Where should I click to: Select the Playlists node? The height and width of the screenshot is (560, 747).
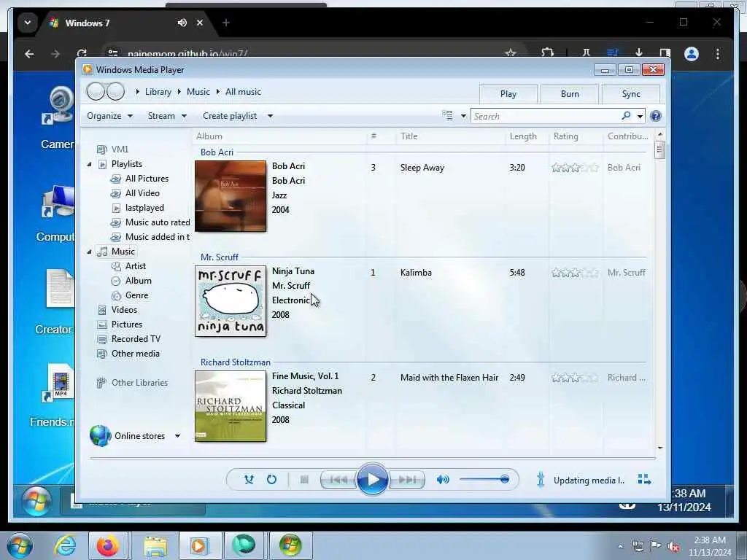tap(126, 164)
